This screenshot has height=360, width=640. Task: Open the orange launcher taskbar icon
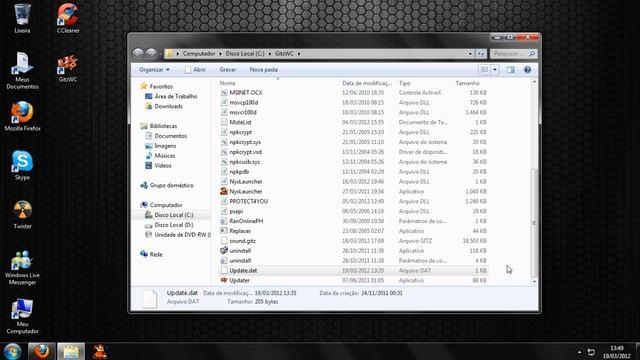tap(100, 351)
